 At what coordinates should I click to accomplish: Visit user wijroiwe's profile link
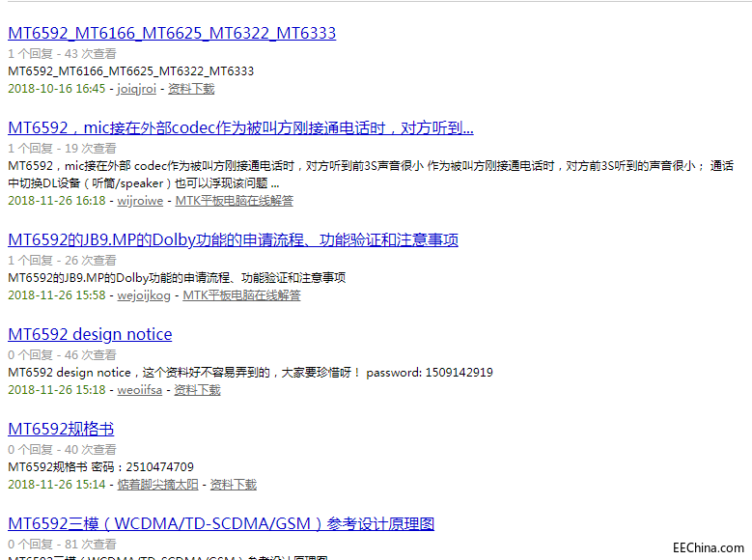point(140,201)
